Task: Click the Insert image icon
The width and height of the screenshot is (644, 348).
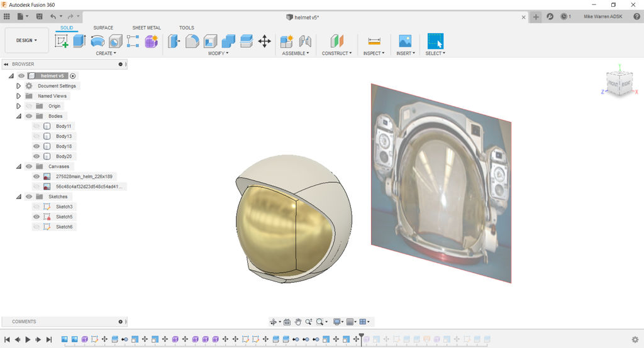Action: pos(406,41)
